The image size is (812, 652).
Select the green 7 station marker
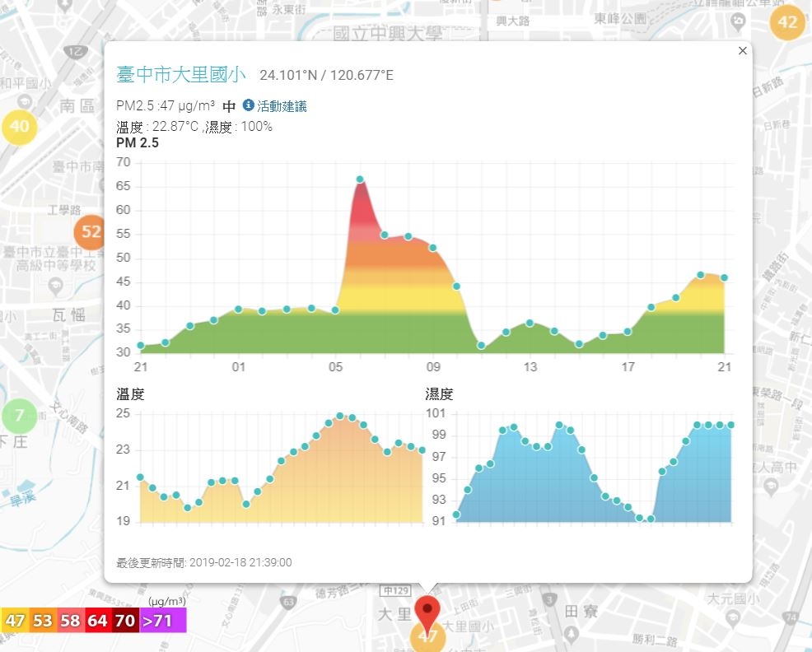coord(19,416)
